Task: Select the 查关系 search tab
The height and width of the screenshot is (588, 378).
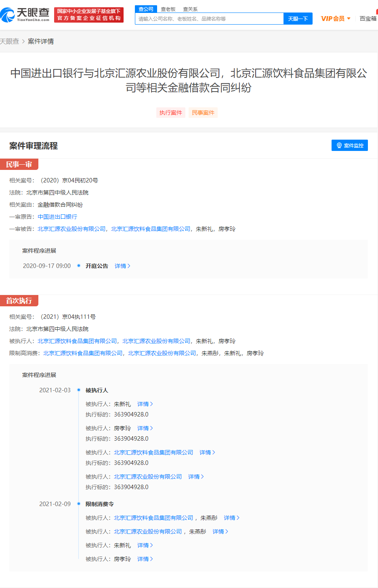Action: pyautogui.click(x=190, y=9)
